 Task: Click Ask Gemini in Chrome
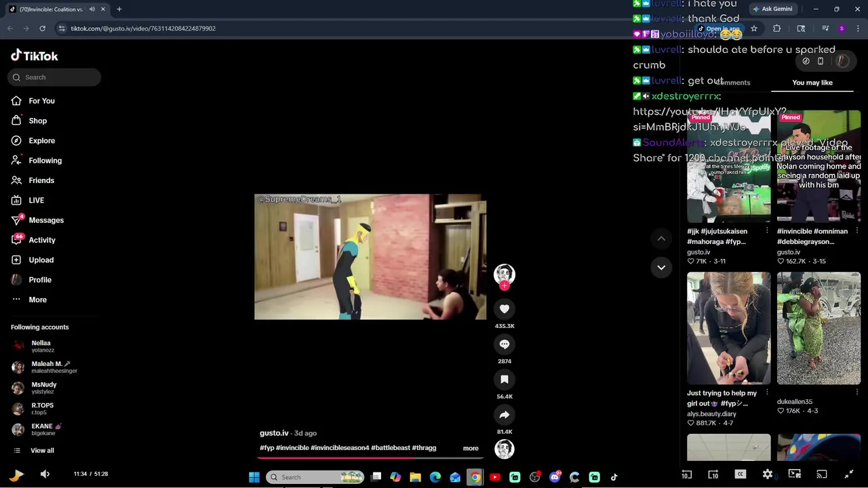[772, 9]
